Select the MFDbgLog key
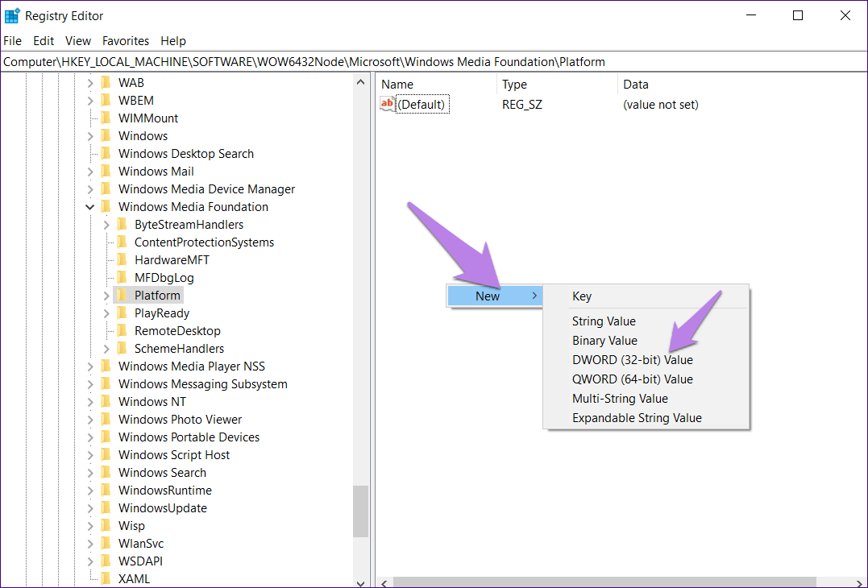The width and height of the screenshot is (868, 588). click(164, 278)
